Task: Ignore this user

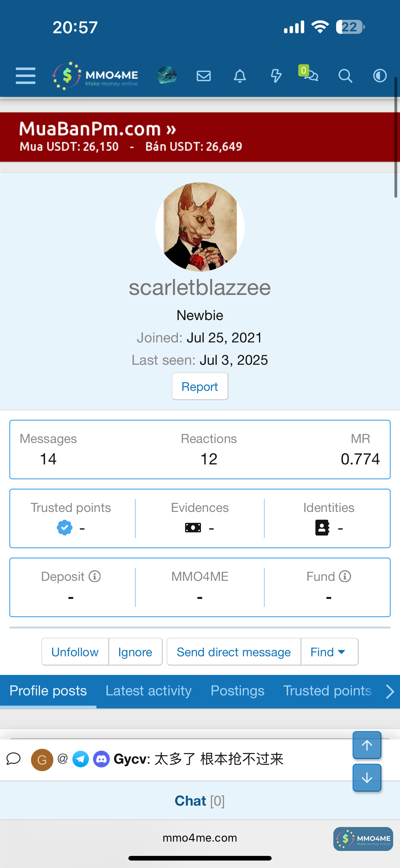Action: pos(135,652)
